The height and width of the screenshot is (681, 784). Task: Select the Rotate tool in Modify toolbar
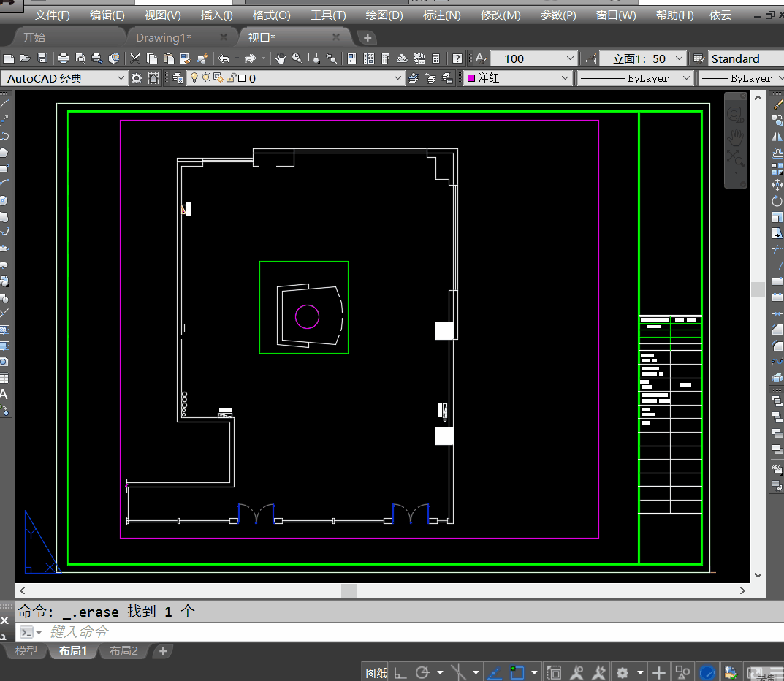coord(777,201)
